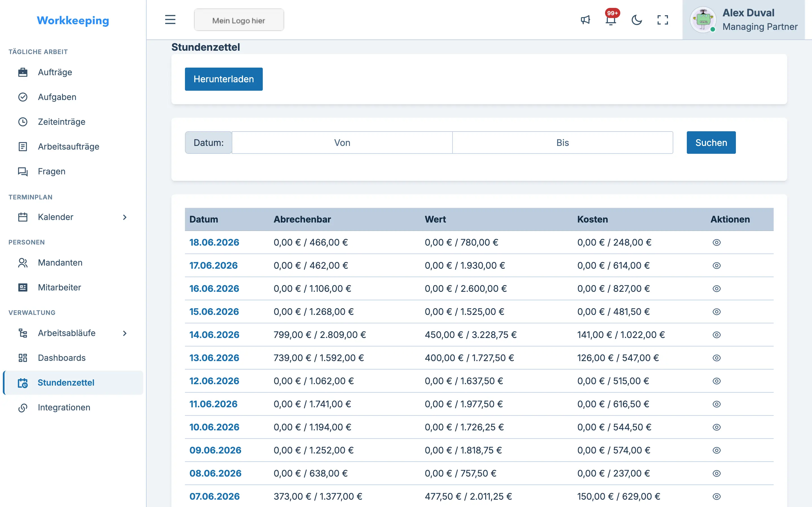Toggle dark mode moon icon

637,20
